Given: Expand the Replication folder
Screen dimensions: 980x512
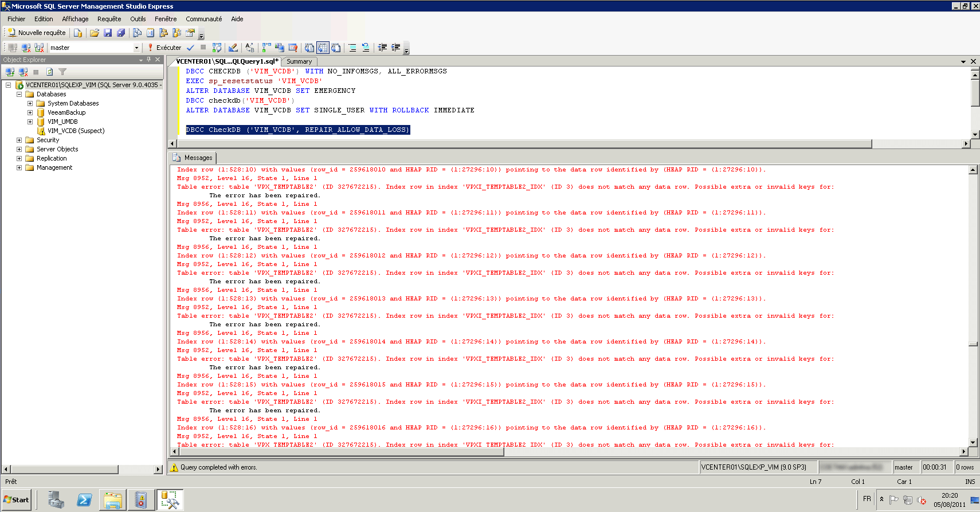Looking at the screenshot, I should point(19,158).
